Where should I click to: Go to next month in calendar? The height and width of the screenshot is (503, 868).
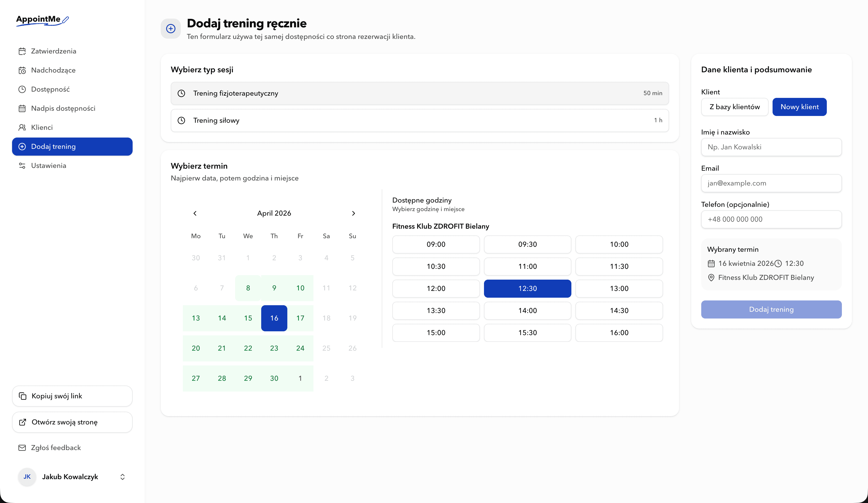click(353, 213)
